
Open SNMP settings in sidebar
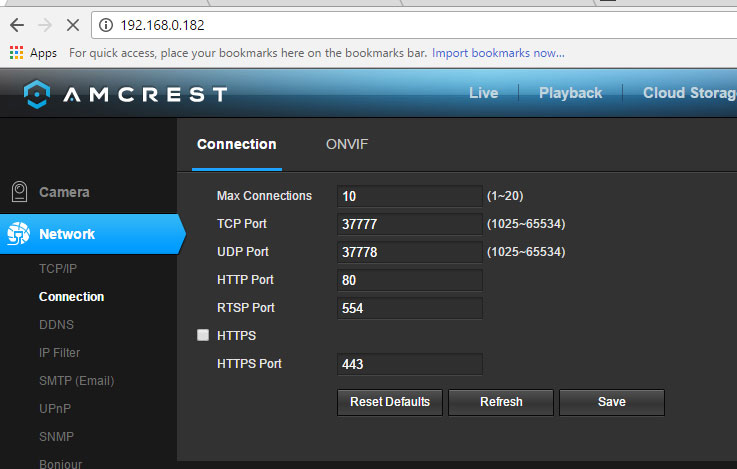coord(56,437)
